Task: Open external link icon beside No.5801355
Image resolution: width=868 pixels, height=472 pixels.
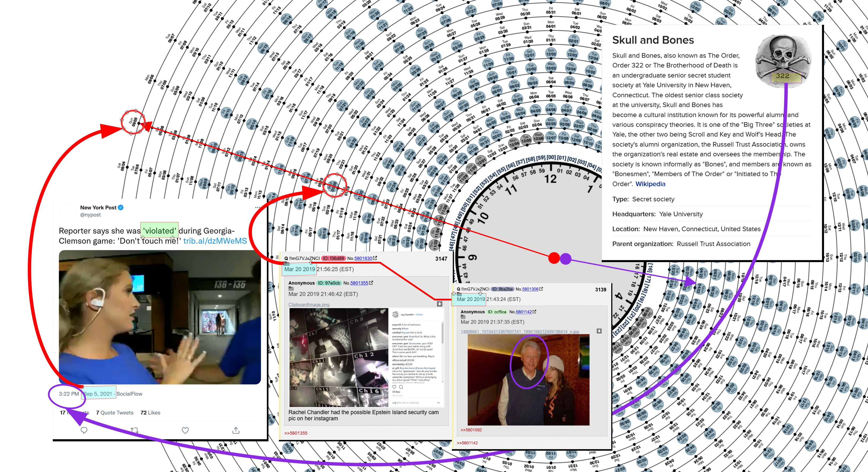Action: 371,283
